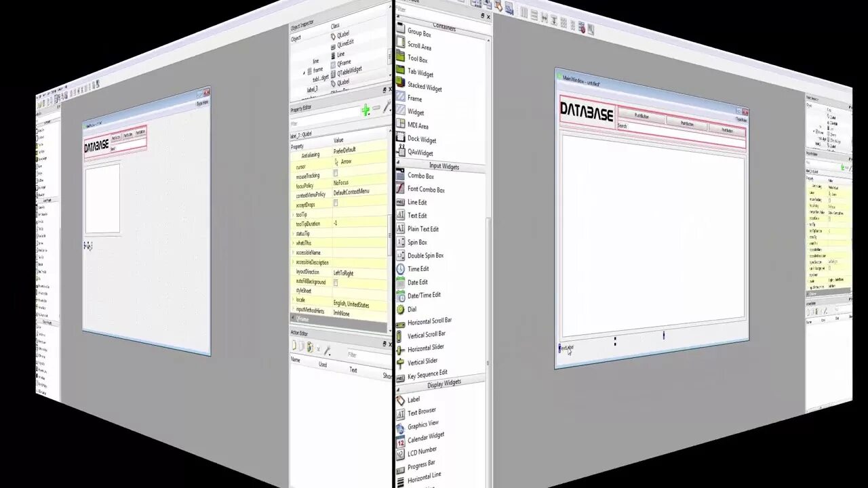Choose the Line Edit widget icon
Viewport: 868px width, 488px height.
pyautogui.click(x=400, y=202)
